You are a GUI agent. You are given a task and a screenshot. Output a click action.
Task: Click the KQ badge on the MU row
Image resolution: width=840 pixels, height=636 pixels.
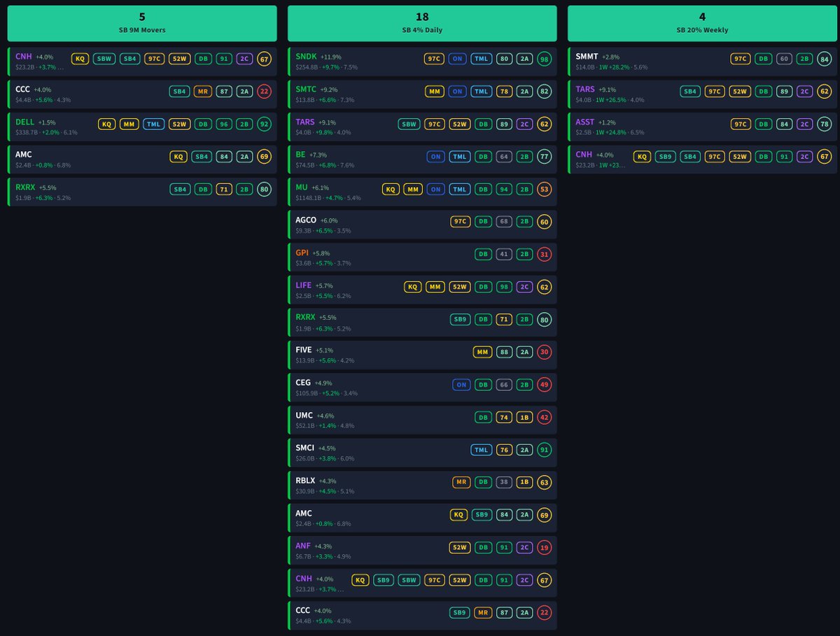391,189
